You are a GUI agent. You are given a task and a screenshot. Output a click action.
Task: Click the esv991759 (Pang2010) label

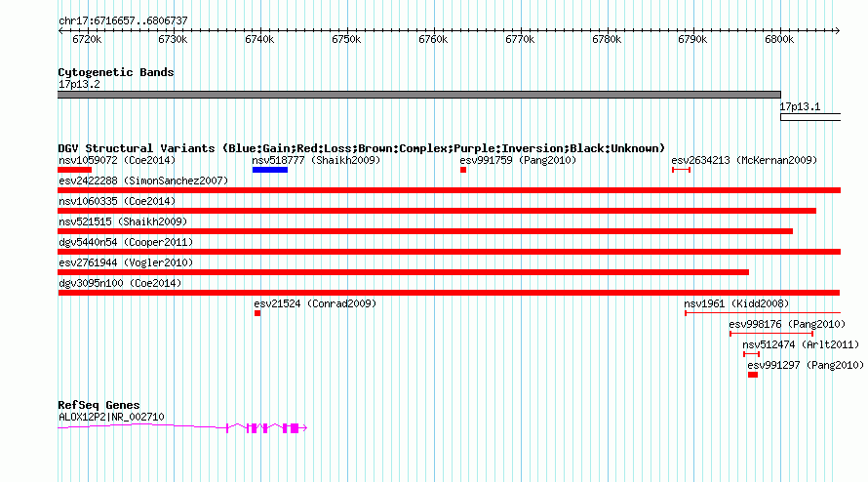pyautogui.click(x=518, y=160)
